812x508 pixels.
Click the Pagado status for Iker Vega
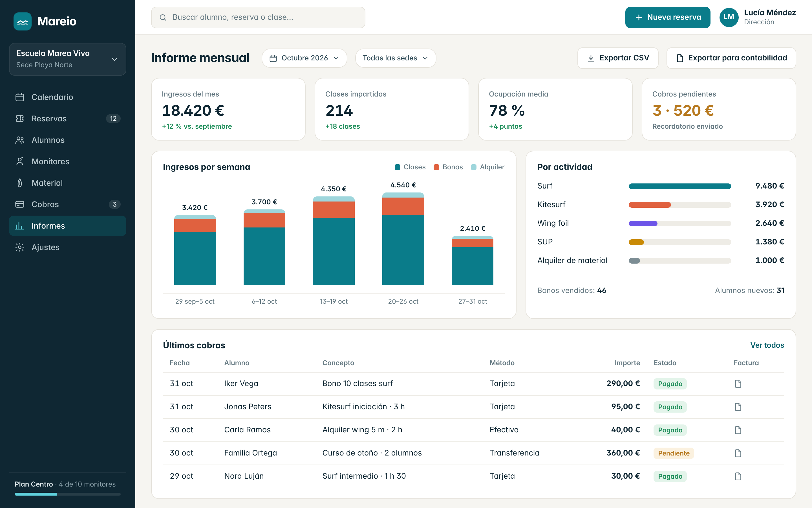tap(670, 384)
